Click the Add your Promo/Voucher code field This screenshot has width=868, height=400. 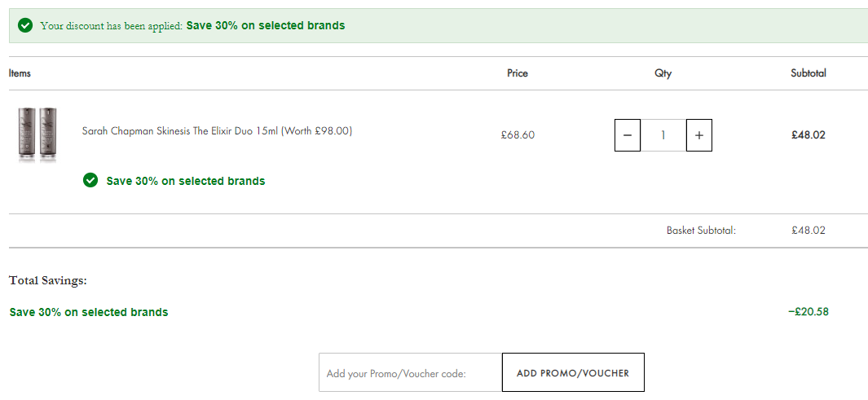coord(410,372)
